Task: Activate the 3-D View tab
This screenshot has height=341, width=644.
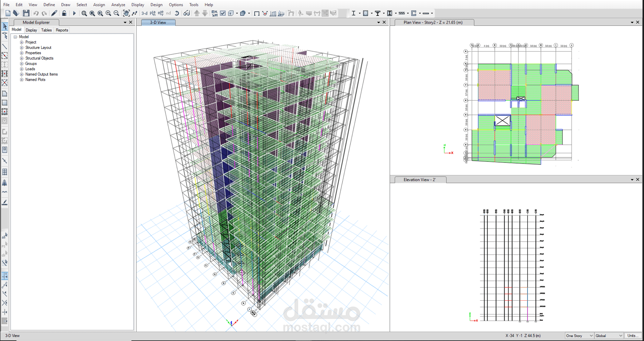Action: point(158,23)
